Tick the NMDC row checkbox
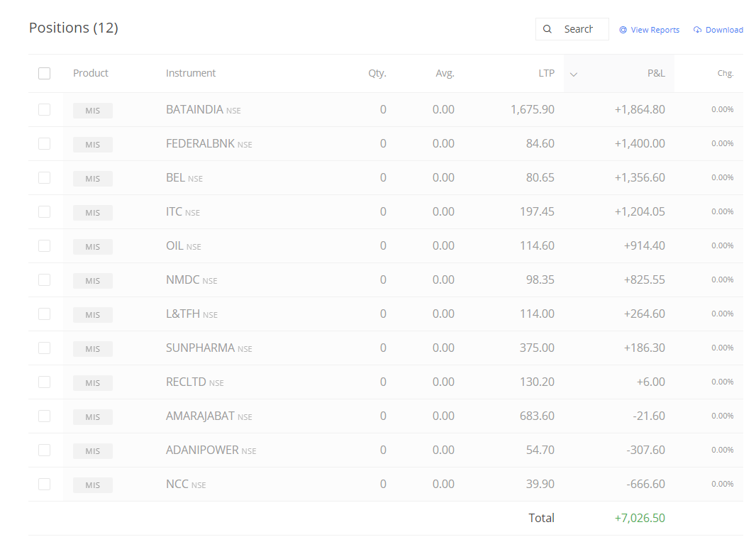Viewport: 756px width, 537px height. tap(45, 279)
